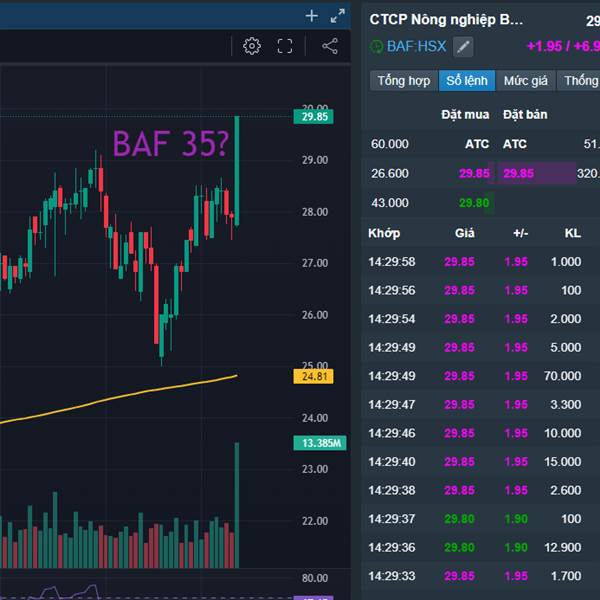
Task: Click the 15.000 volume value
Action: pyautogui.click(x=562, y=461)
